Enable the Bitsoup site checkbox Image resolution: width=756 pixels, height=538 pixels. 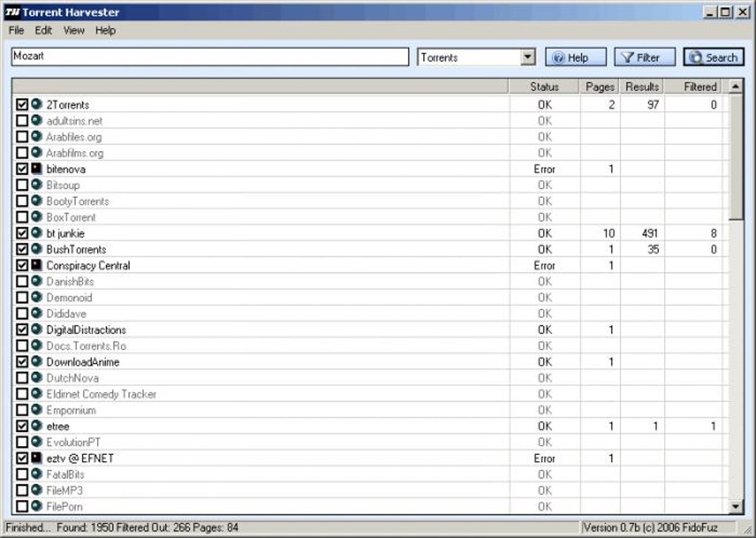click(22, 185)
